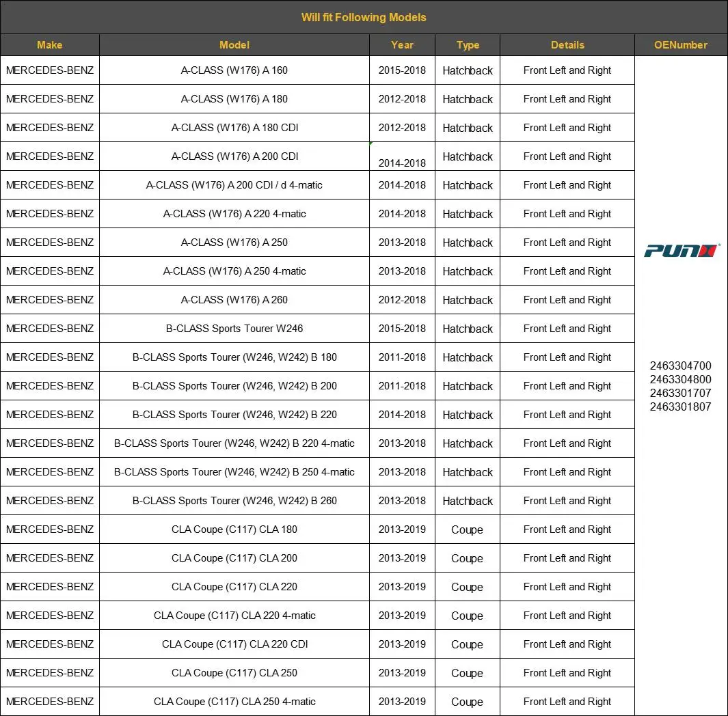Click the OENumber column header
Image resolution: width=728 pixels, height=716 pixels.
pyautogui.click(x=680, y=45)
